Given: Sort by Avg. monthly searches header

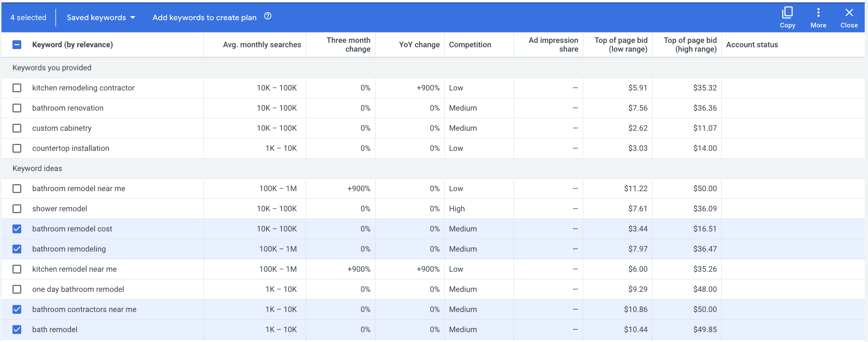Looking at the screenshot, I should pyautogui.click(x=262, y=45).
